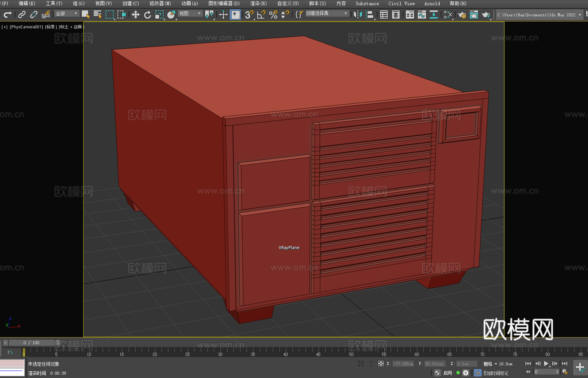Image resolution: width=588 pixels, height=378 pixels.
Task: Click the Align tool icon
Action: point(370,14)
